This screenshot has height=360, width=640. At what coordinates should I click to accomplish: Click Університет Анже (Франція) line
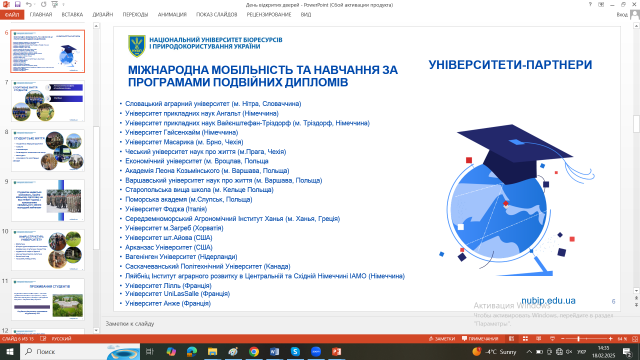pyautogui.click(x=168, y=303)
